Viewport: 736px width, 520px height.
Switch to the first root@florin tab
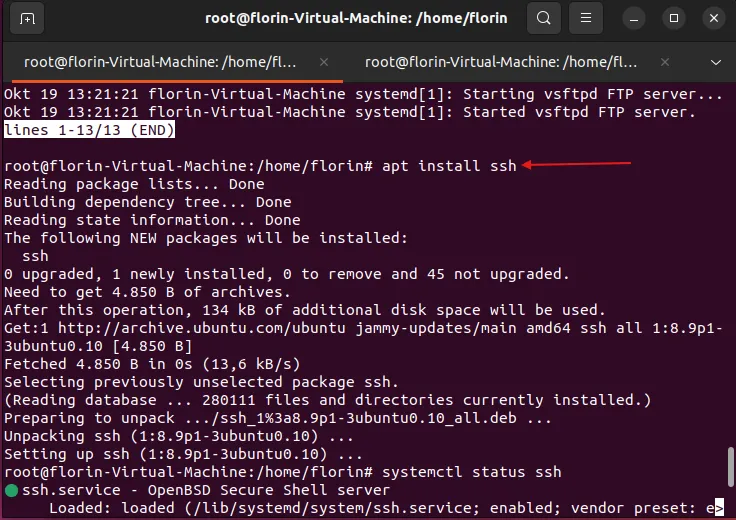(160, 61)
